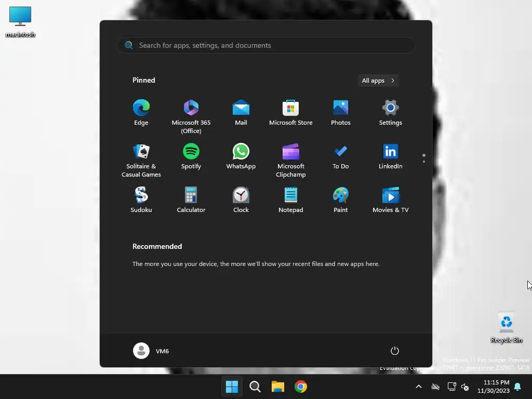Open the Sudoku game

click(141, 200)
